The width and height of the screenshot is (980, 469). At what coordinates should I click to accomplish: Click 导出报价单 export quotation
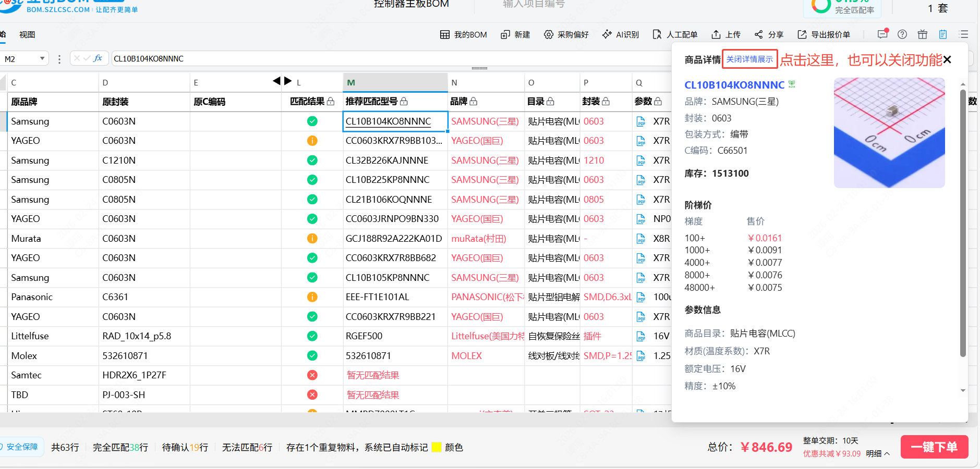[x=824, y=34]
